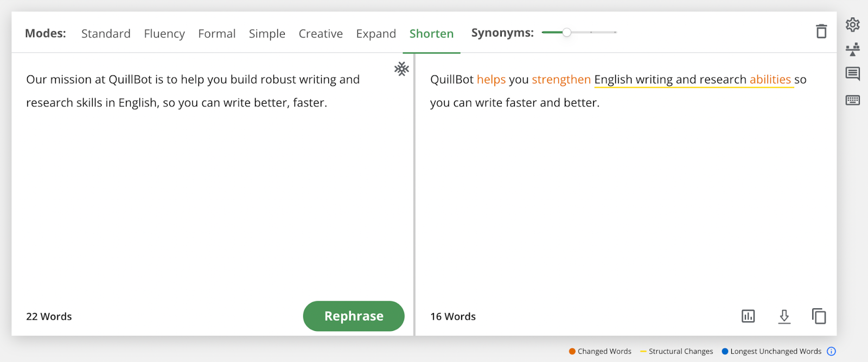Viewport: 868px width, 362px height.
Task: Pick the Simple mode
Action: point(267,34)
